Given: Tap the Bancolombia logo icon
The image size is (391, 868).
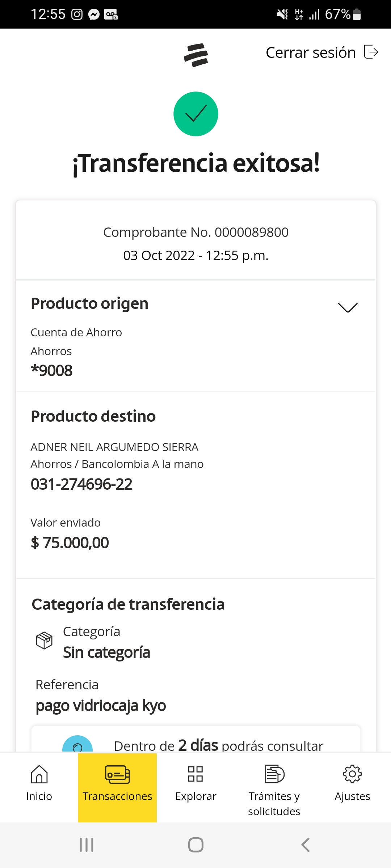Looking at the screenshot, I should (196, 55).
